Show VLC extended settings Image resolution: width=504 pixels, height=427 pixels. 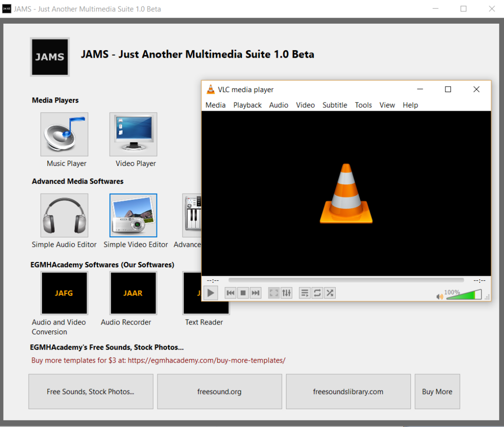click(286, 293)
